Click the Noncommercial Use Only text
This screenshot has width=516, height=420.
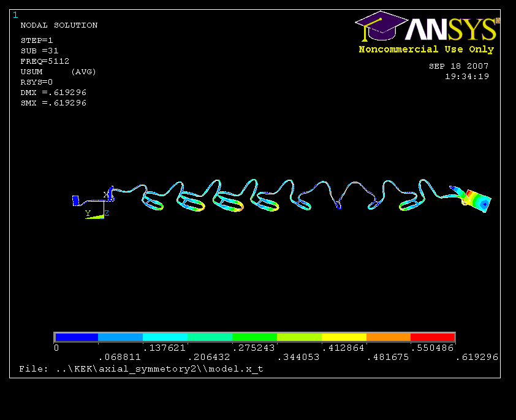pyautogui.click(x=426, y=50)
